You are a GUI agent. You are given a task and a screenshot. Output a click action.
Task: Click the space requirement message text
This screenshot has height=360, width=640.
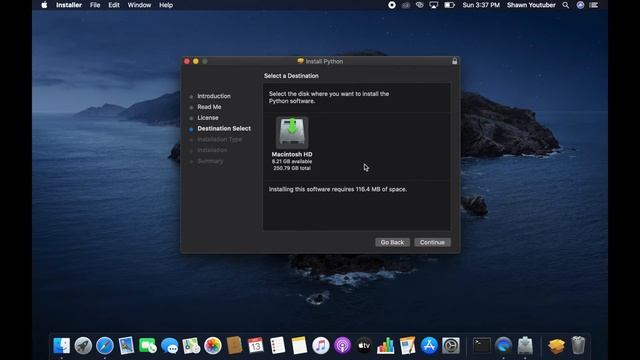(338, 189)
